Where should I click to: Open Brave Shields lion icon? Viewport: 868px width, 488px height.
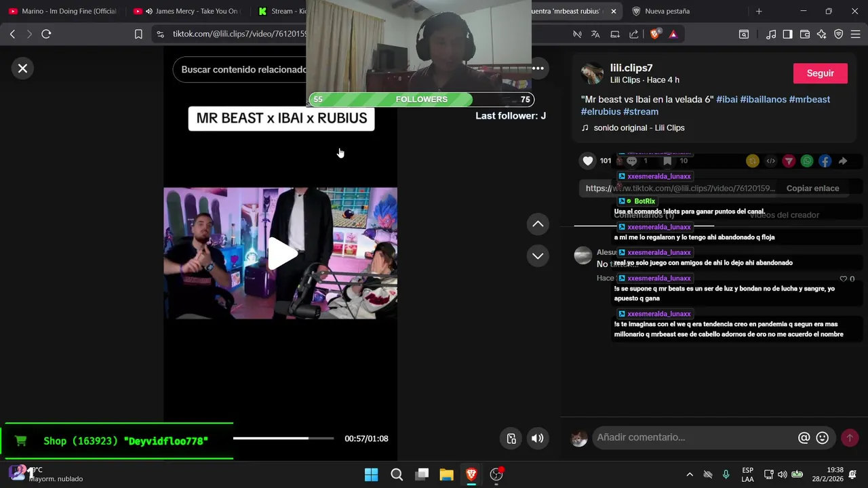click(654, 34)
